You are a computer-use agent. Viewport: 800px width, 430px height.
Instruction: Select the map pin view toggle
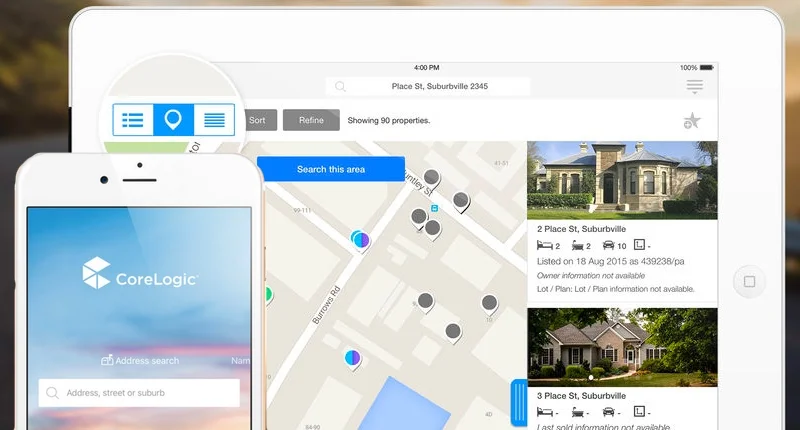coord(173,120)
